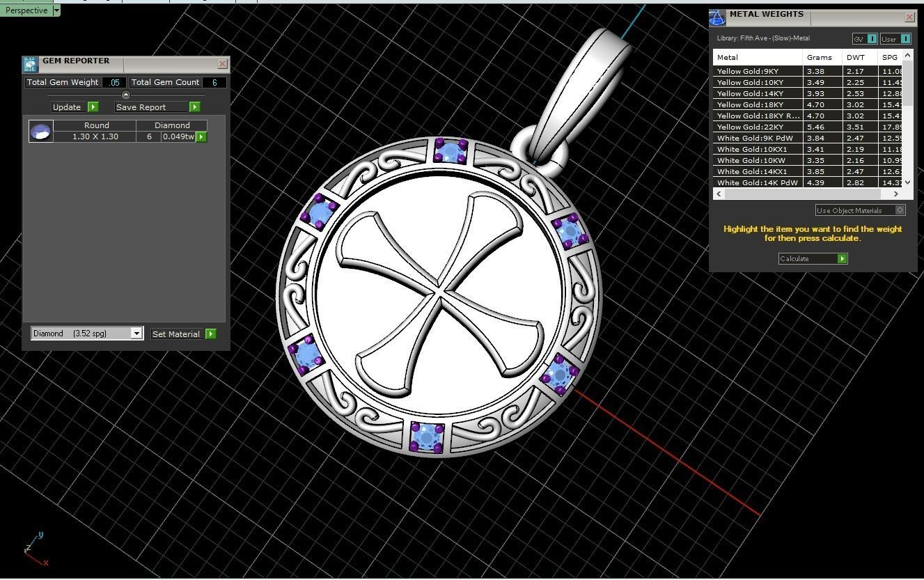924x580 pixels.
Task: Select White Gold:10KW row
Action: pos(808,160)
